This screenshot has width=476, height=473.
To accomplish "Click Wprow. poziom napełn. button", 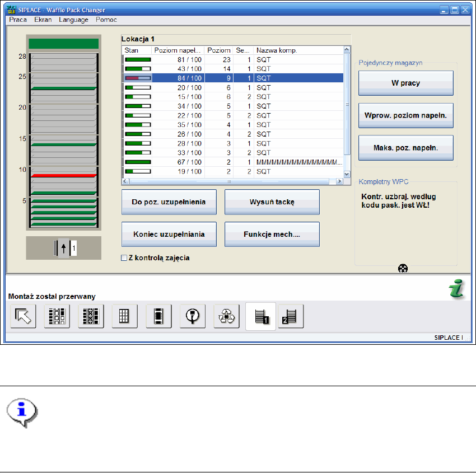I will click(406, 116).
